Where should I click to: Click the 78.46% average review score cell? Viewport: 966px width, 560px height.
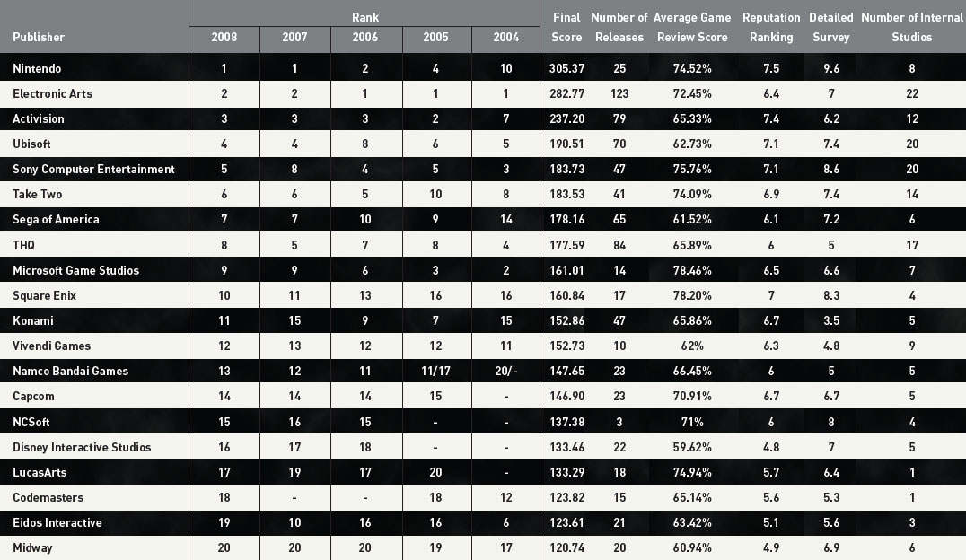[692, 270]
